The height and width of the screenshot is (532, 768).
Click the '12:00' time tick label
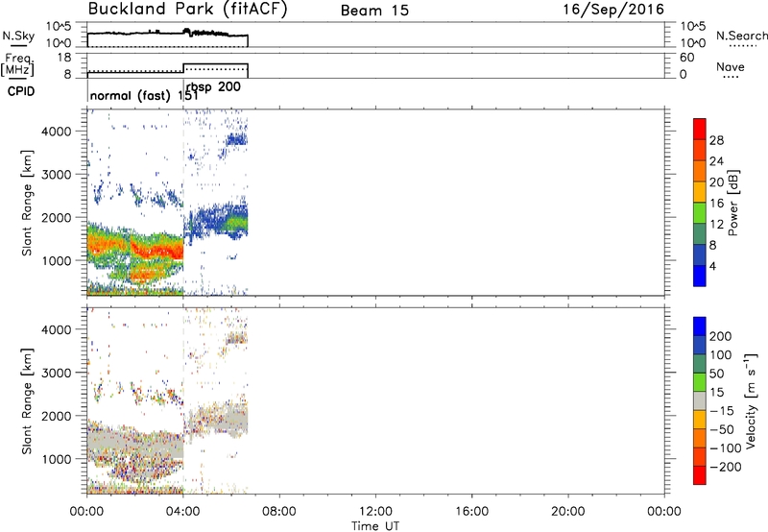[375, 512]
